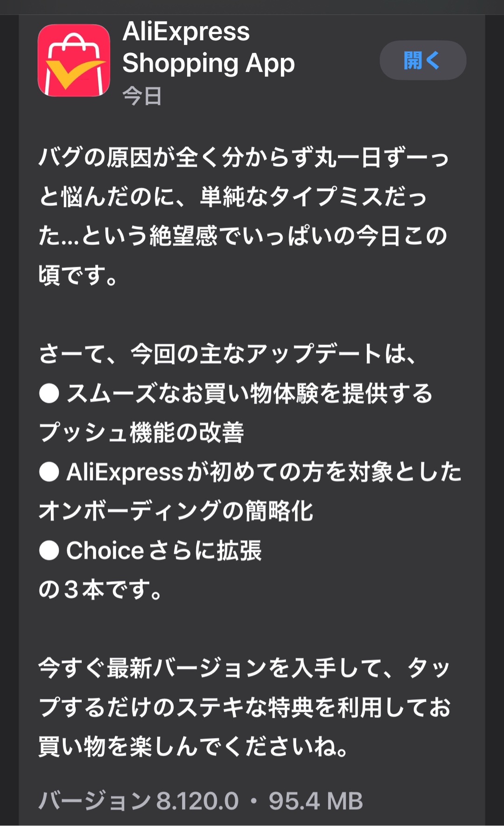Screen dimensions: 504x826
Task: Click the 95.4 MB size label
Action: (315, 801)
